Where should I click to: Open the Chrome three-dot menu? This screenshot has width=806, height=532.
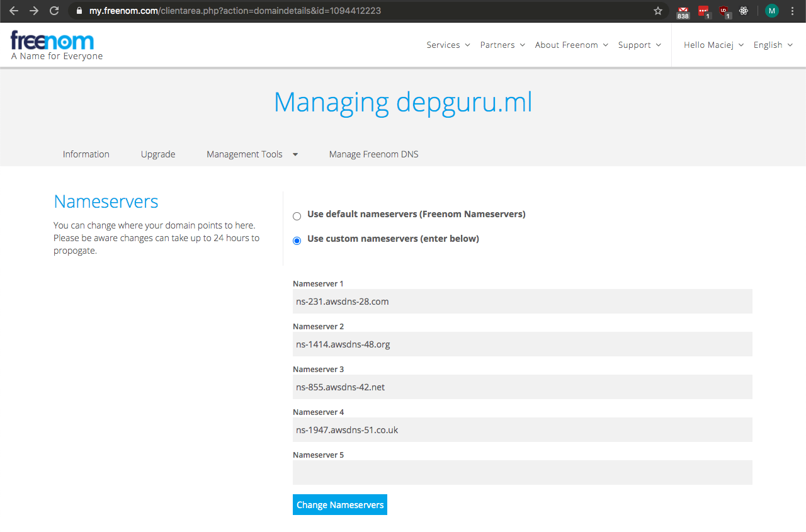(x=792, y=11)
